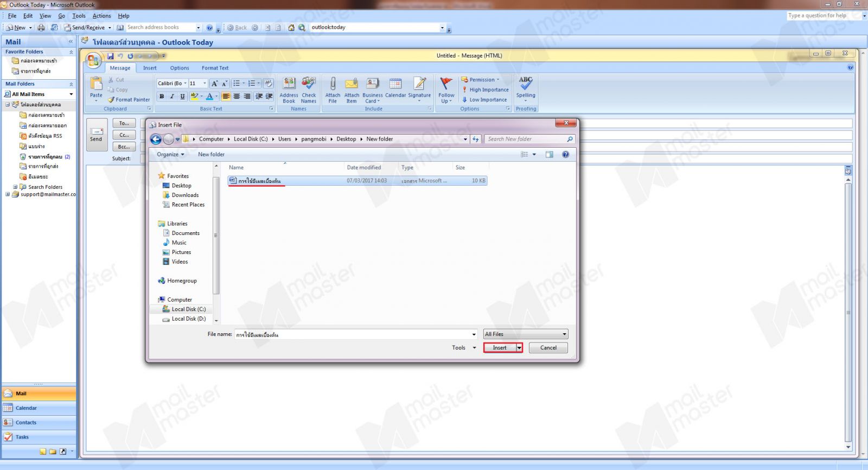Click the Office round button in message window
Screen dimensions: 868x470
tap(93, 60)
